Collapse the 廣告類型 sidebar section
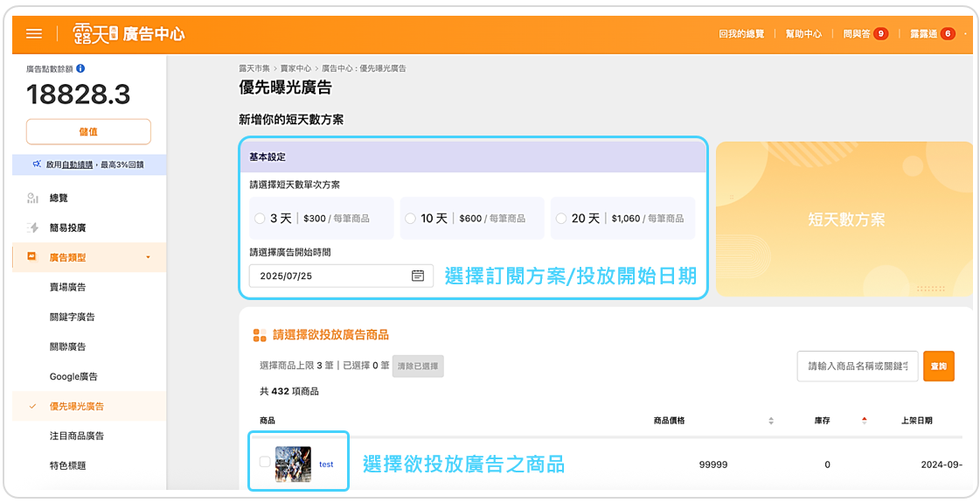 point(148,257)
